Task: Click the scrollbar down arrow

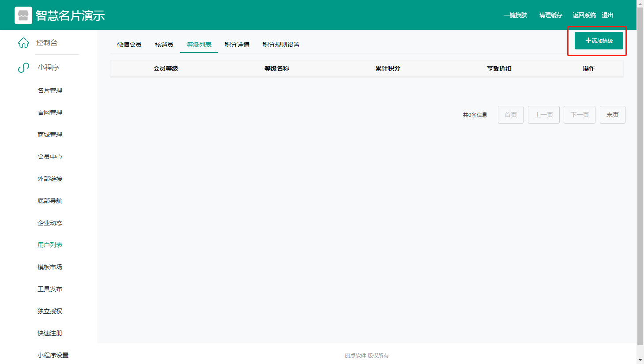Action: pos(640,360)
